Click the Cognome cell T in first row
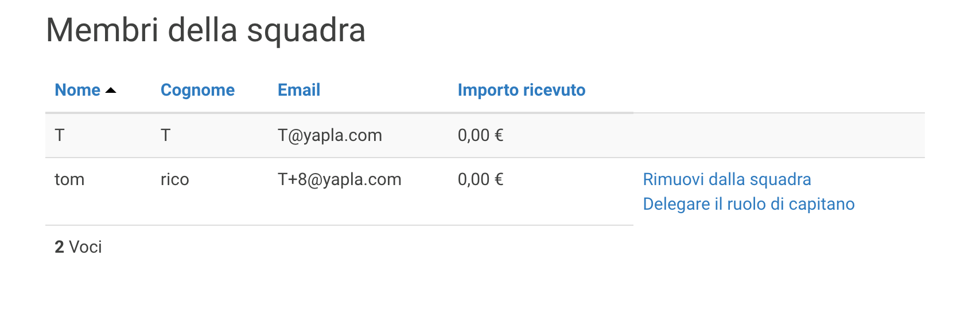 (x=165, y=135)
